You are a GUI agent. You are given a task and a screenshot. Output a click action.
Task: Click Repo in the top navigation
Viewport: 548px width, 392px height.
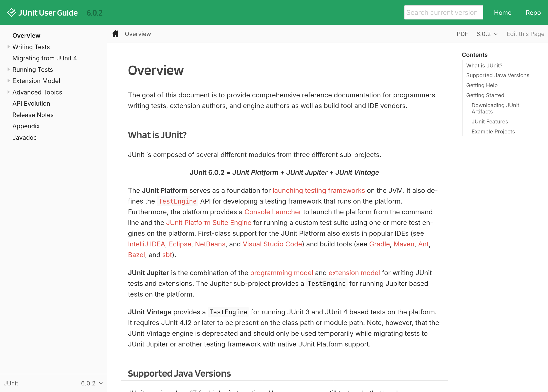coord(533,12)
